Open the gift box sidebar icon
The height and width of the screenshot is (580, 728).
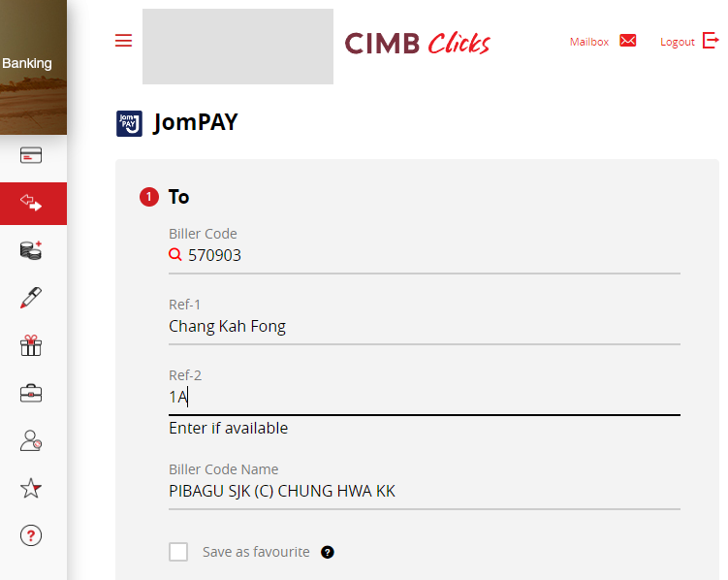(31, 345)
